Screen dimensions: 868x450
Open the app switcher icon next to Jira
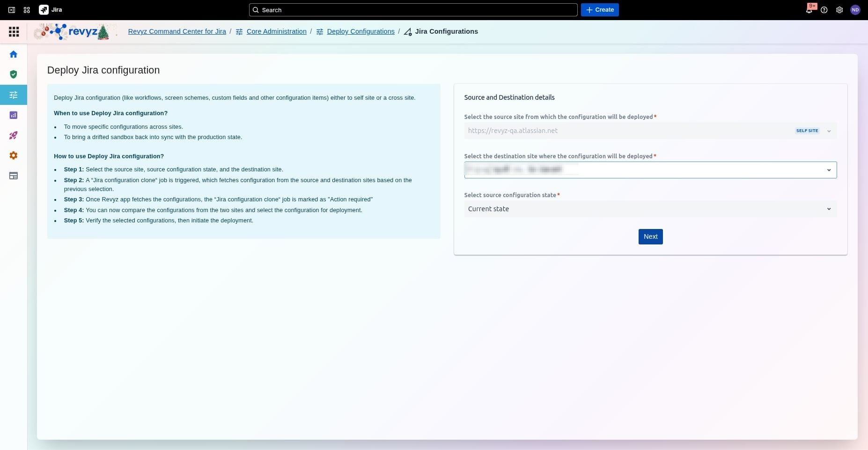tap(27, 10)
